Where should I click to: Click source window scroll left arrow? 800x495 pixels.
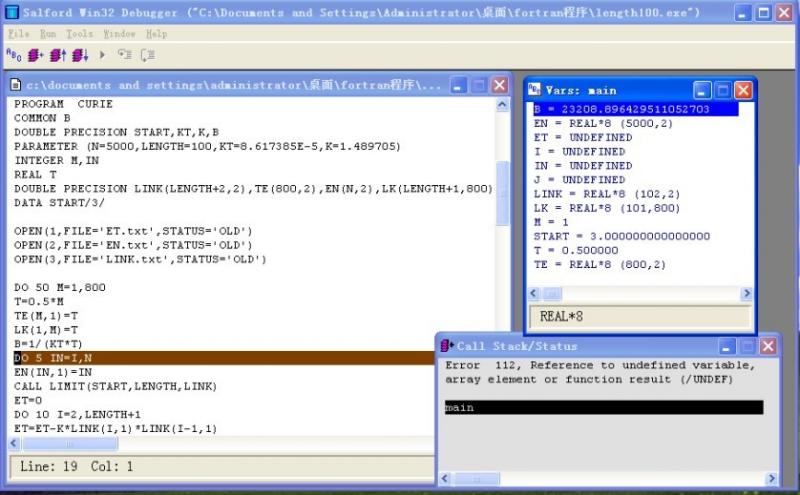pos(15,443)
